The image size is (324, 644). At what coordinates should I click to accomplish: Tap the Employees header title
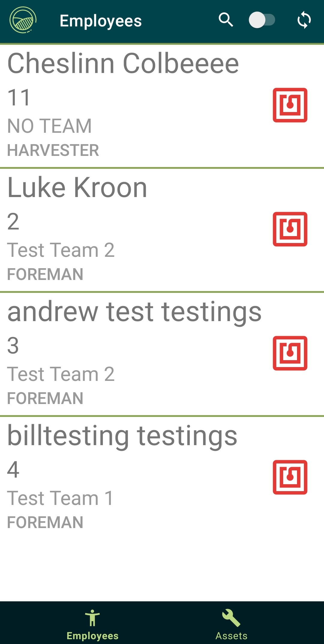[100, 21]
